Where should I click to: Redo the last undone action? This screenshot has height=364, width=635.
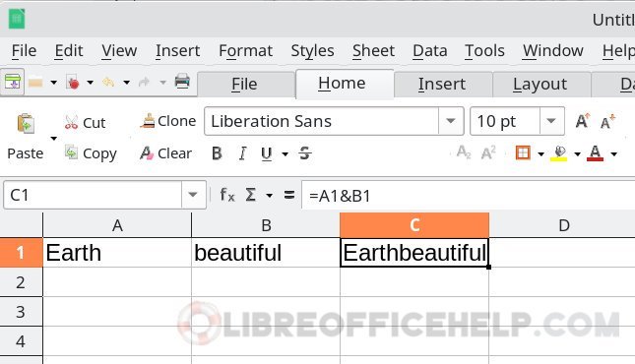144,83
